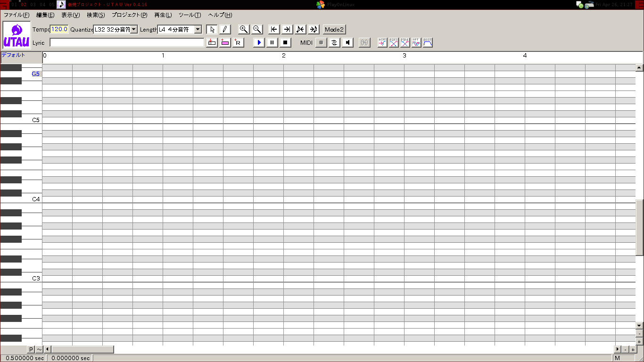Click the UTAU logo icon
The image size is (644, 362).
click(x=17, y=35)
